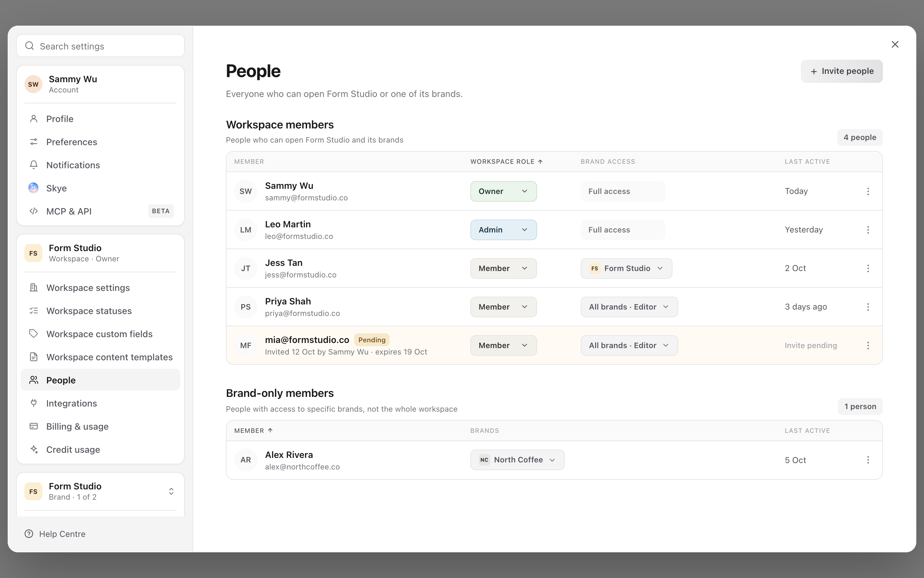Sort by Workspace Role column header

506,162
